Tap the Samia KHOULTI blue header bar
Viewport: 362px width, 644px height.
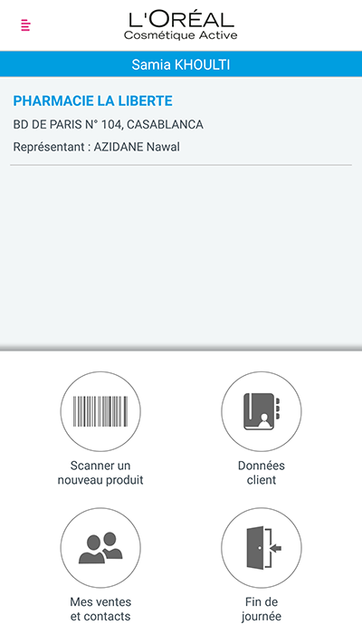pyautogui.click(x=181, y=64)
